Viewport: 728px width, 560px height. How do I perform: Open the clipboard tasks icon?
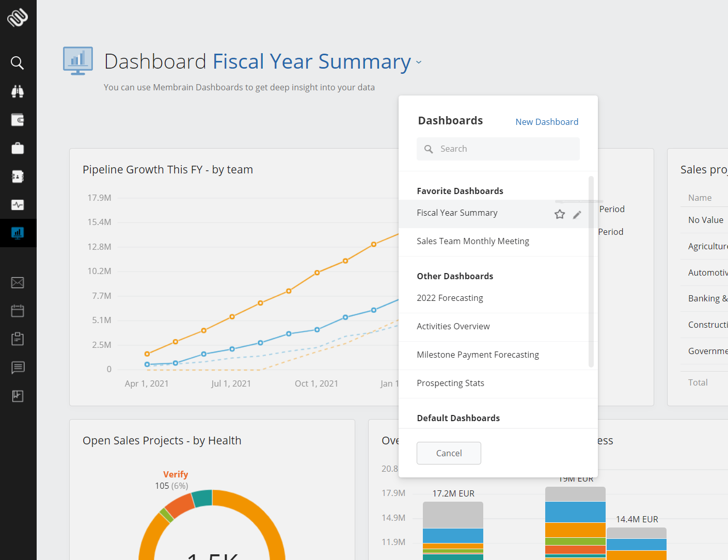click(18, 339)
